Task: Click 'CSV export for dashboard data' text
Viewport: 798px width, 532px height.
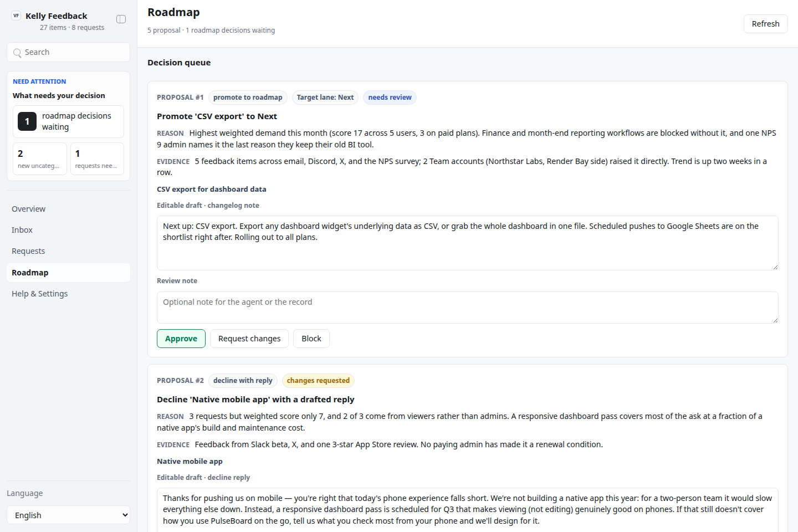Action: pos(212,190)
